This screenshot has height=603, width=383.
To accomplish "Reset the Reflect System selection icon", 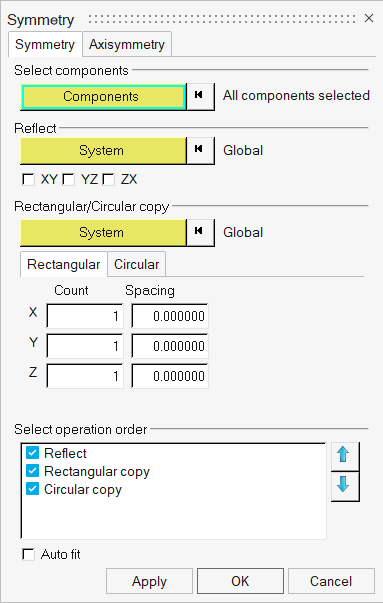I will 200,150.
